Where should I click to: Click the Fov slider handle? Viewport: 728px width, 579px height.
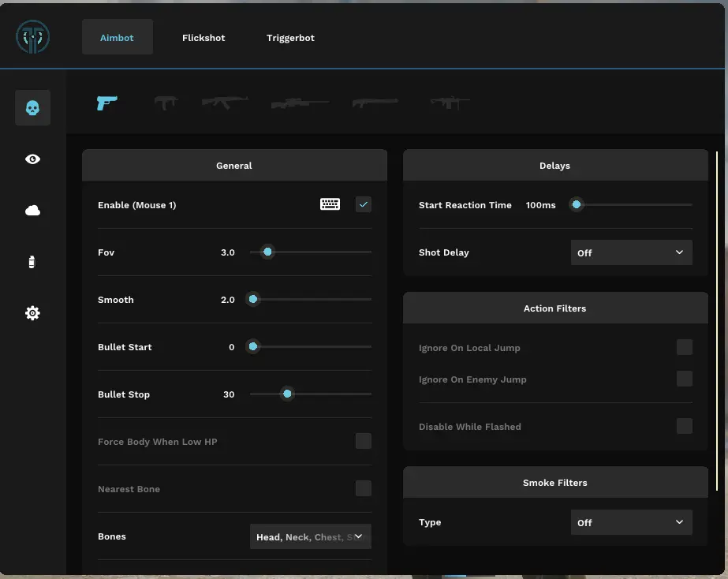coord(267,252)
